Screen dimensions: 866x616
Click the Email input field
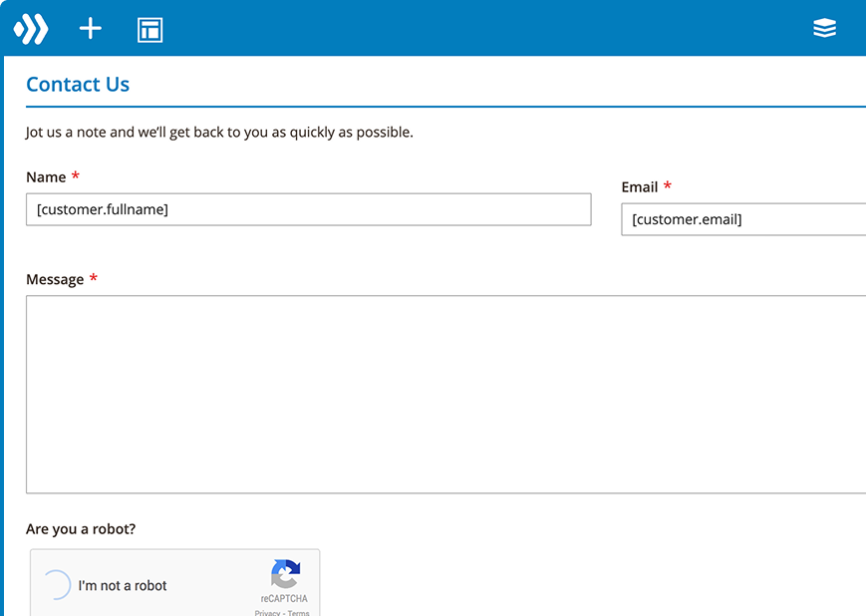[x=742, y=219]
